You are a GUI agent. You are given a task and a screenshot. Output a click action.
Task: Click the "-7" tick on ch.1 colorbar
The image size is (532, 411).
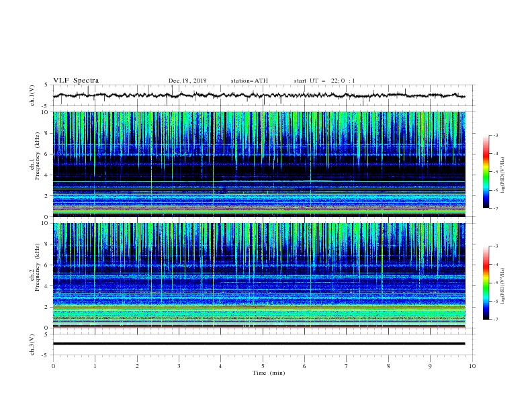click(495, 208)
